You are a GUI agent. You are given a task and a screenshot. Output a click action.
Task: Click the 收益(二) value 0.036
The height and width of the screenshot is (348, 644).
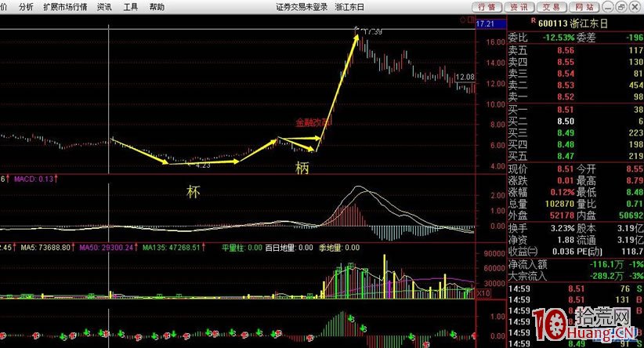click(x=563, y=251)
